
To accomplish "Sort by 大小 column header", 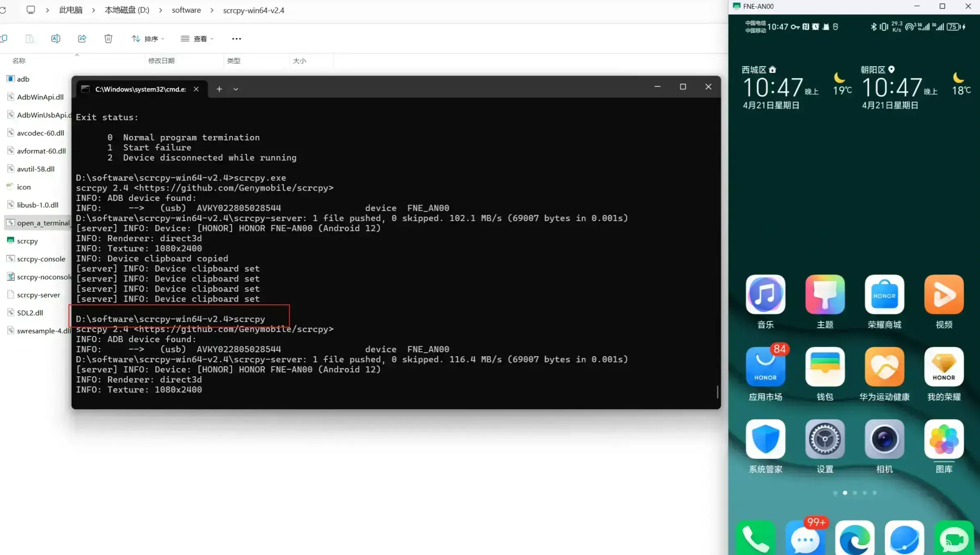I will pyautogui.click(x=299, y=61).
